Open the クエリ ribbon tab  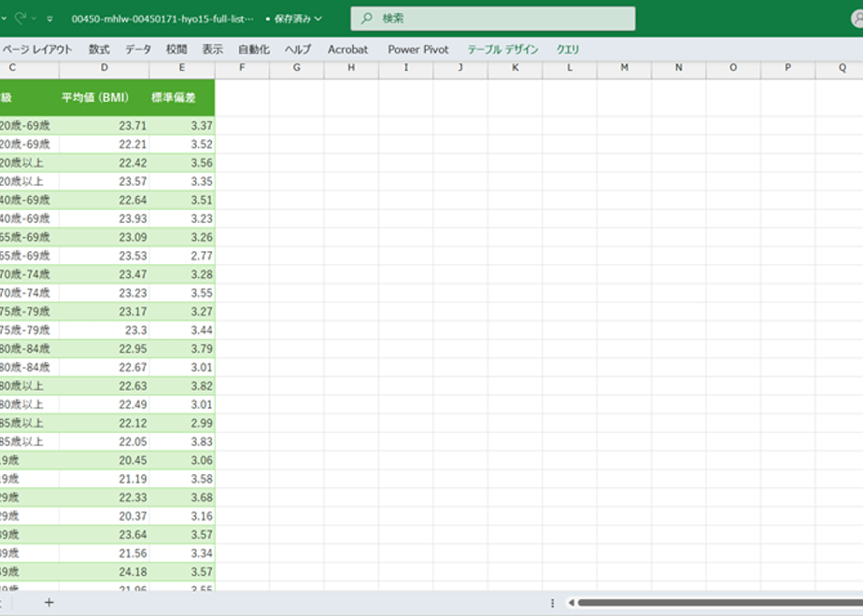[568, 49]
